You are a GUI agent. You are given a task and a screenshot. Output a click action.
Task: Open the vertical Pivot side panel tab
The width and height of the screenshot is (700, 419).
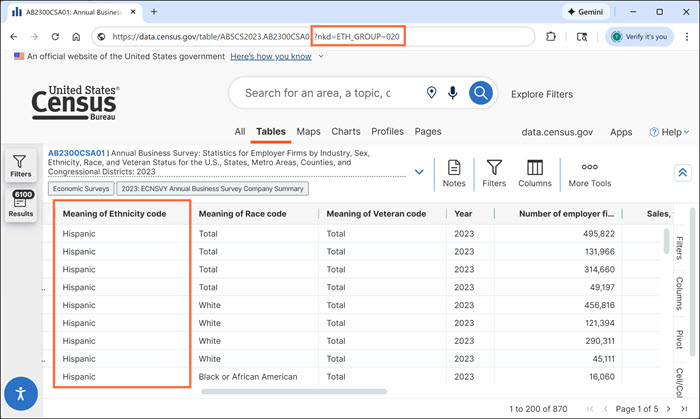[679, 340]
